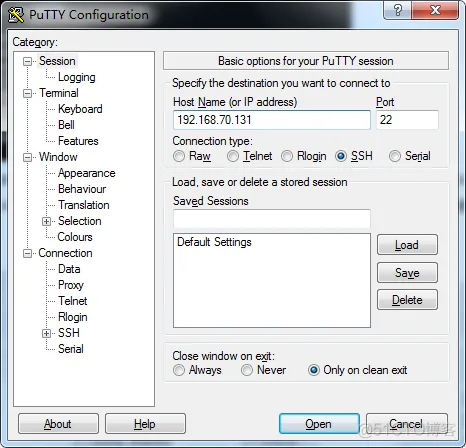This screenshot has width=466, height=448.
Task: Click the Load session button
Action: (x=407, y=245)
